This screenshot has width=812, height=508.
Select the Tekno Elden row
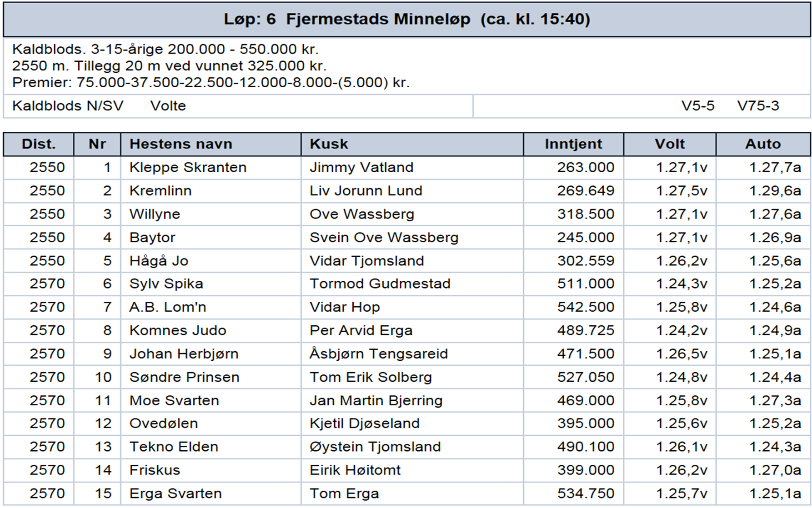coord(407,447)
